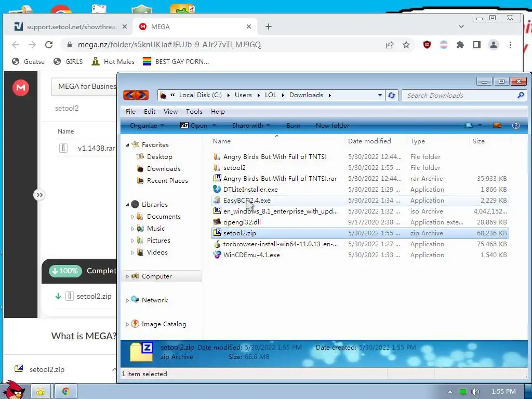The image size is (532, 399).
Task: Open the View menu in Explorer
Action: click(x=170, y=112)
